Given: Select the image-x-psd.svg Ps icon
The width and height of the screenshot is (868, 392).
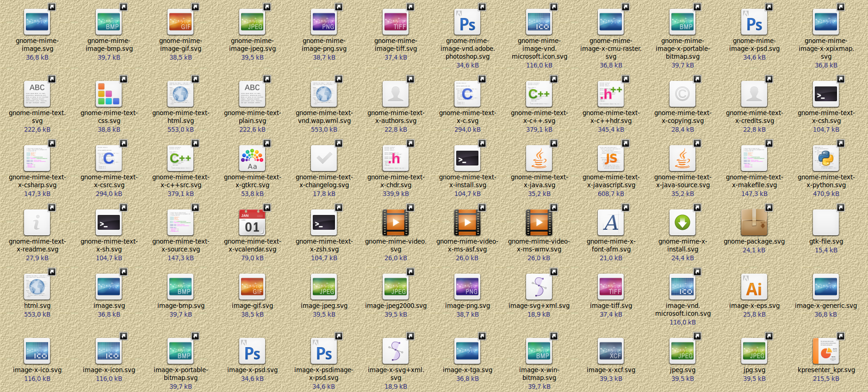Looking at the screenshot, I should click(x=252, y=351).
